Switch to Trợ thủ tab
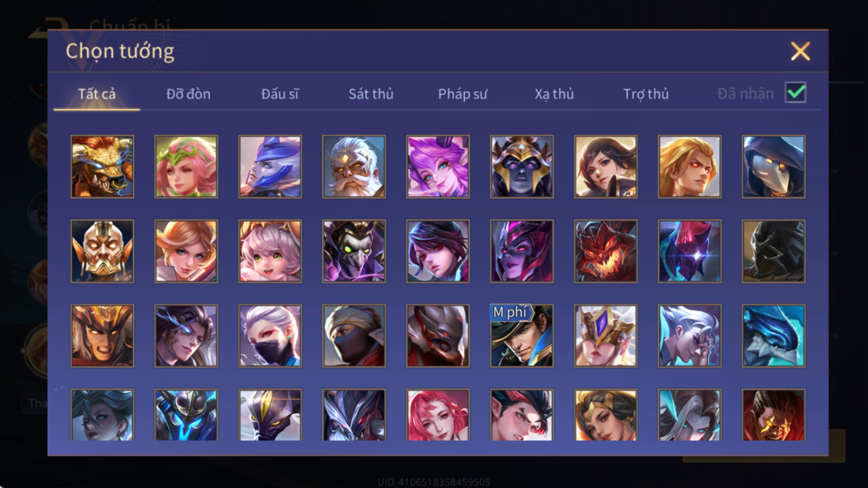Viewport: 868px width, 488px height. click(646, 94)
